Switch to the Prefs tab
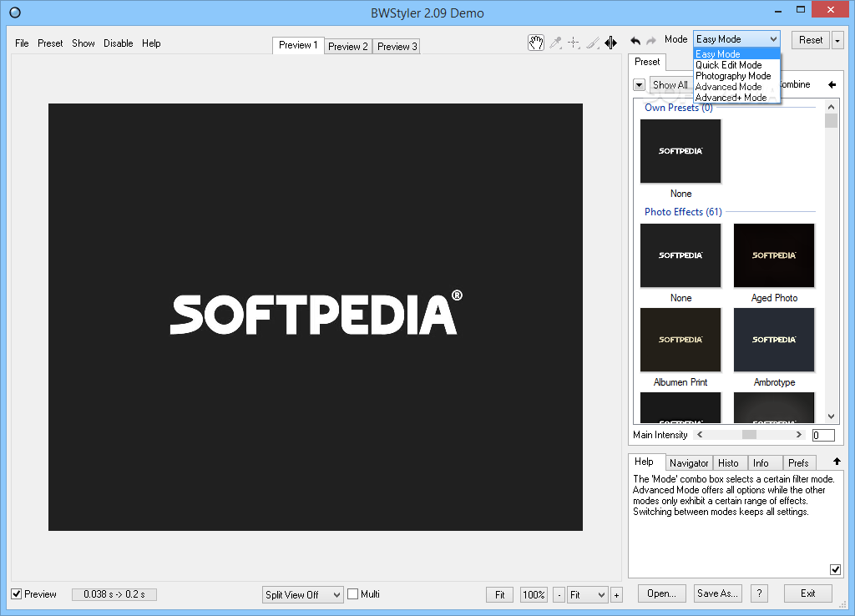The image size is (855, 616). coord(798,462)
